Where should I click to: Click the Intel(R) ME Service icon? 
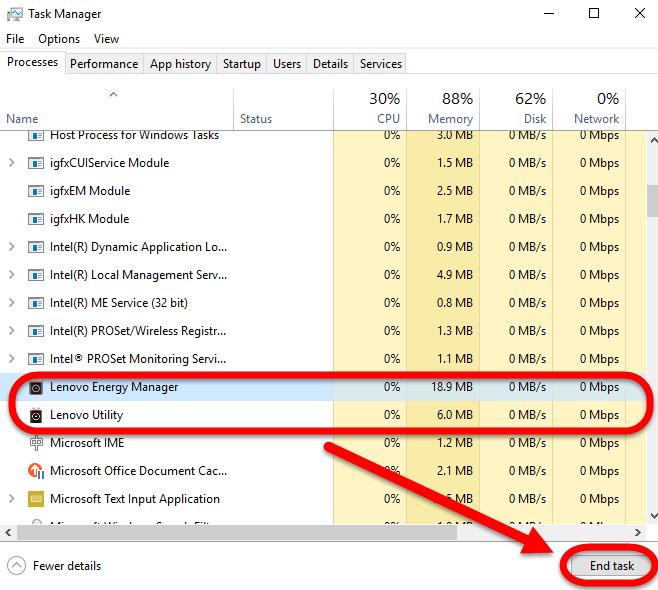point(36,303)
